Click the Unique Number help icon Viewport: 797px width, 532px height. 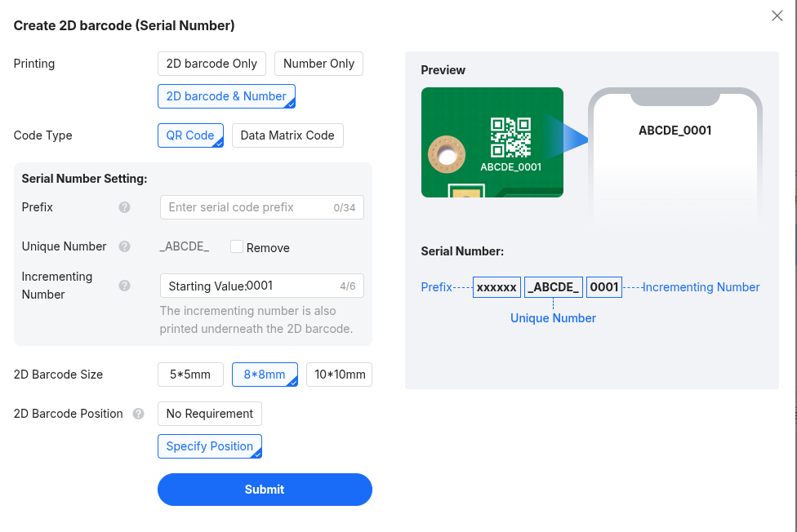click(124, 246)
